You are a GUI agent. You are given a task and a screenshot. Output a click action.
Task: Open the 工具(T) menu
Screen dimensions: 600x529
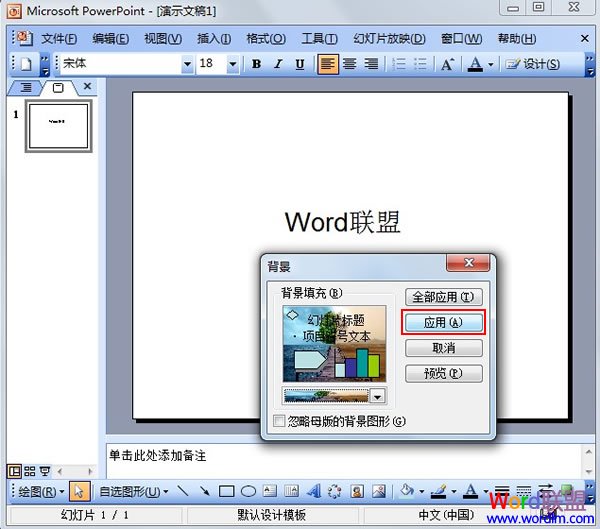point(319,39)
